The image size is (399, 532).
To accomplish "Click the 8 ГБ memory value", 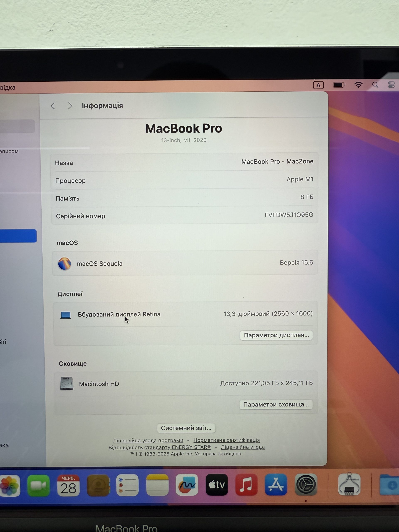I will (307, 197).
